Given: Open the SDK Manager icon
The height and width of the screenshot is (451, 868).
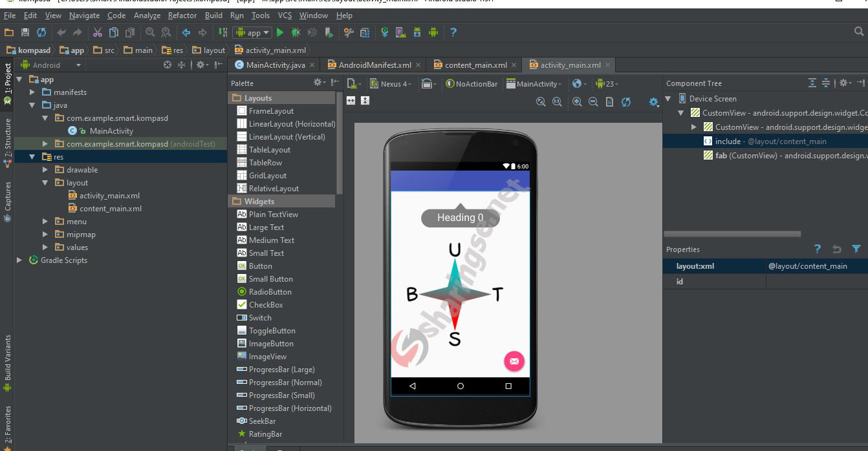Looking at the screenshot, I should point(417,32).
